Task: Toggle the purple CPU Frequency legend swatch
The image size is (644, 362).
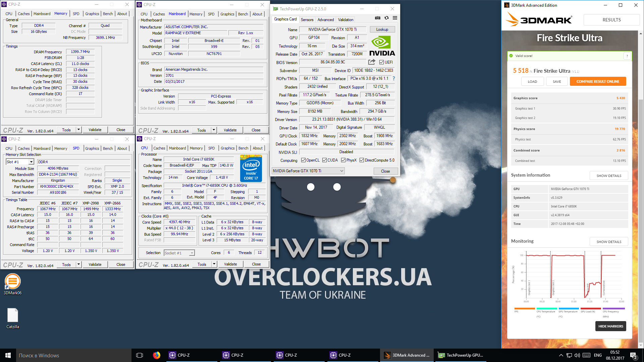Action: (613, 308)
